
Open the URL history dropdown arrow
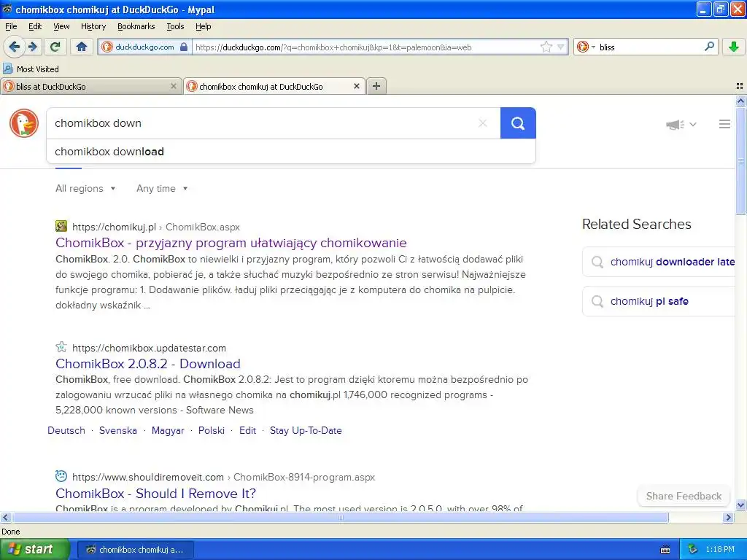(x=561, y=47)
